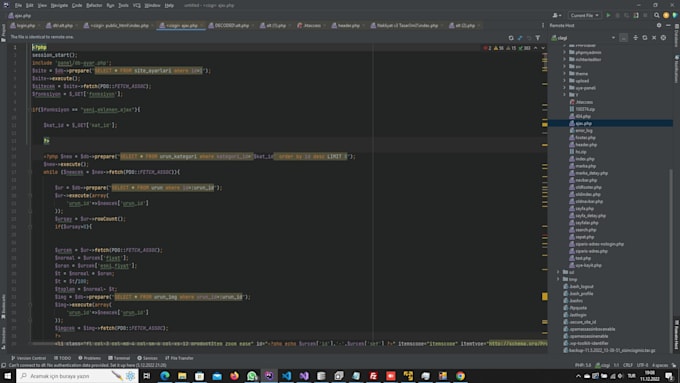Jump to previous highlighted error arrow

pos(536,48)
